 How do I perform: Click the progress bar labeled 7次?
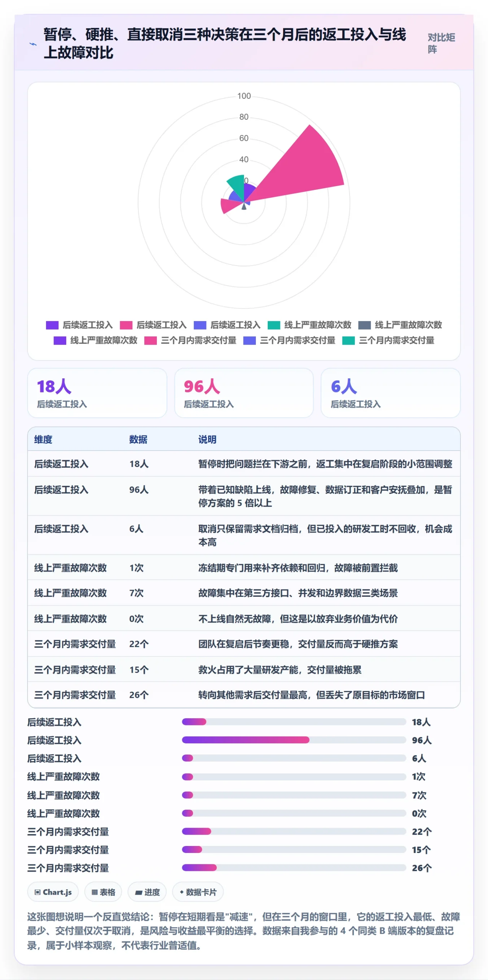point(294,795)
